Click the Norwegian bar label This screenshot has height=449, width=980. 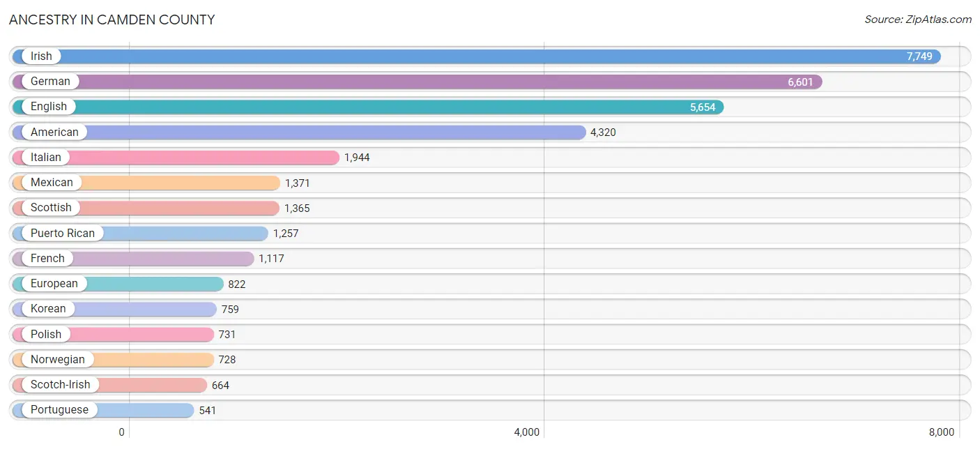coord(58,360)
